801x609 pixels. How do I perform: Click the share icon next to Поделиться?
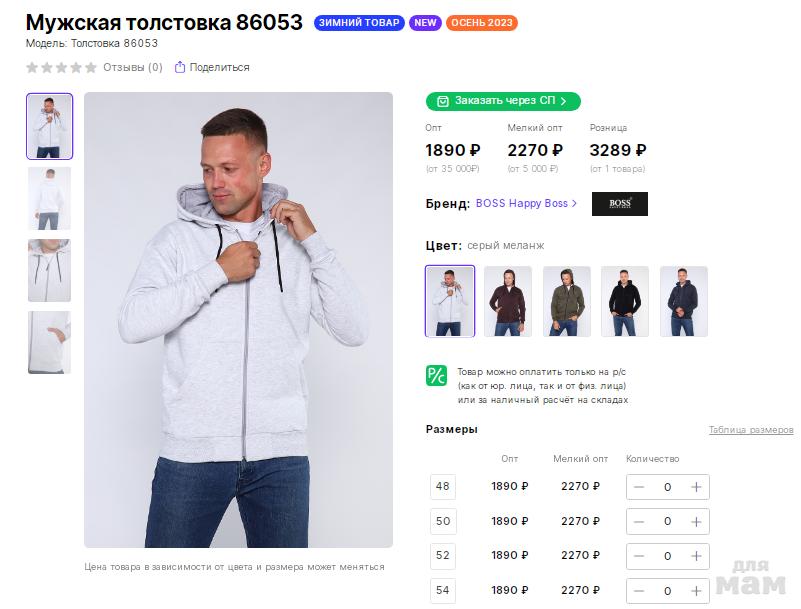180,68
